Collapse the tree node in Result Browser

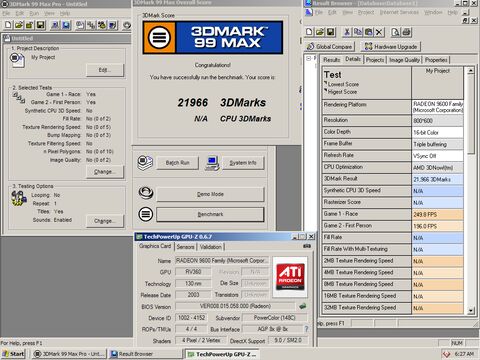pyautogui.click(x=309, y=58)
